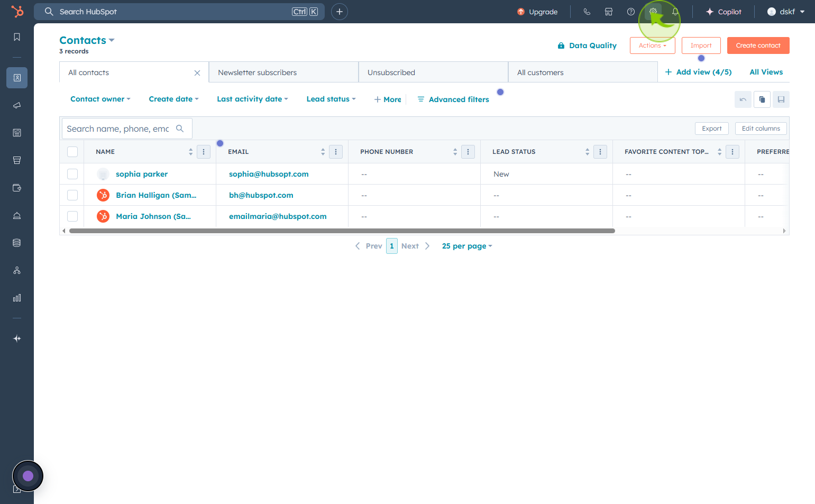Open the Commerce wallet sidebar icon
Viewport: 815px width, 504px height.
pos(17,188)
